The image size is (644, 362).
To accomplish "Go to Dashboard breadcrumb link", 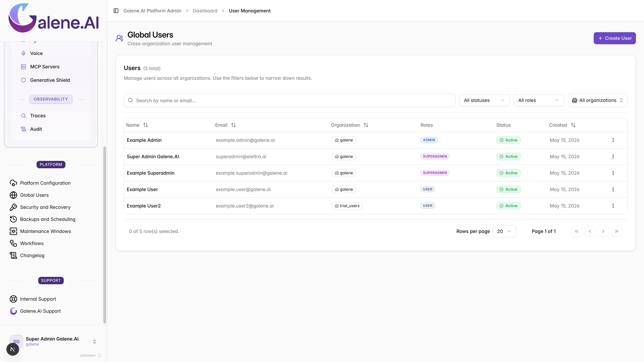I will 205,11.
